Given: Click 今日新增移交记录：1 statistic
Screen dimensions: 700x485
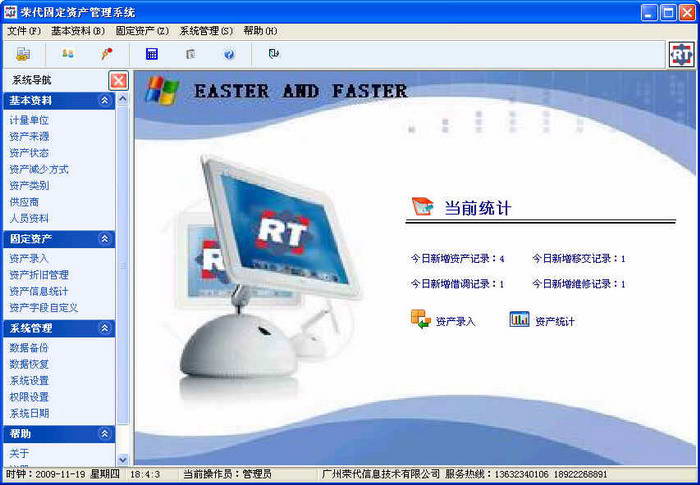Looking at the screenshot, I should (x=579, y=258).
